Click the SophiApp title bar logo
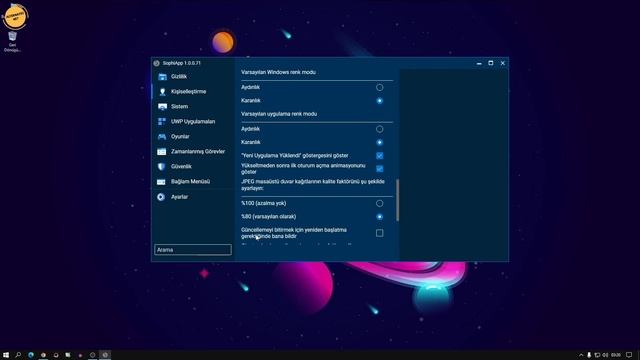 pyautogui.click(x=156, y=63)
